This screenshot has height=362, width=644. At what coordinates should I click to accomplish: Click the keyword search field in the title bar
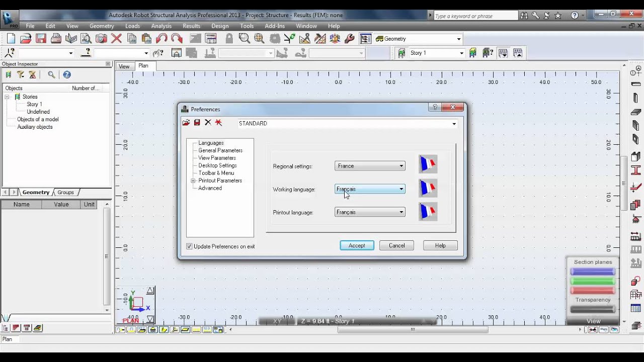click(x=475, y=16)
